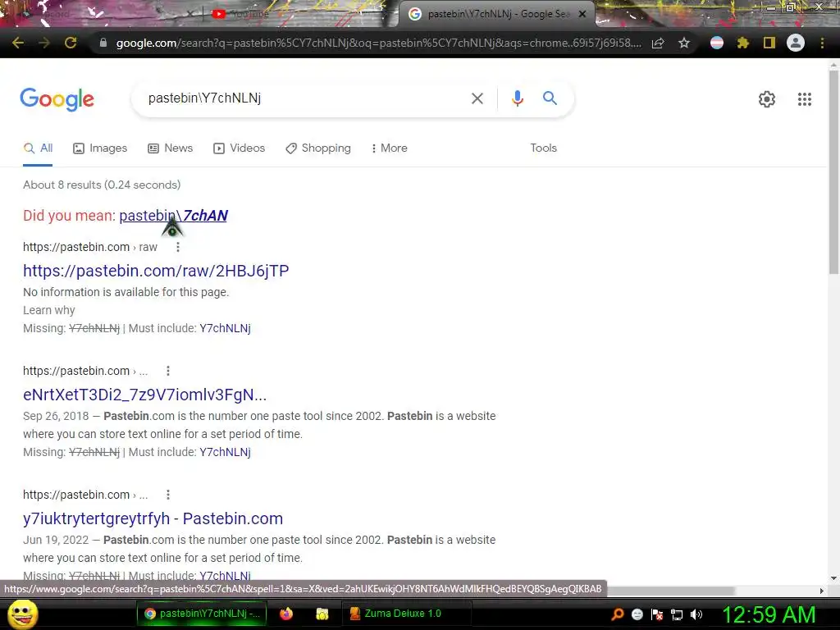Open the tray volume speaker icon
840x630 pixels.
[x=696, y=614]
